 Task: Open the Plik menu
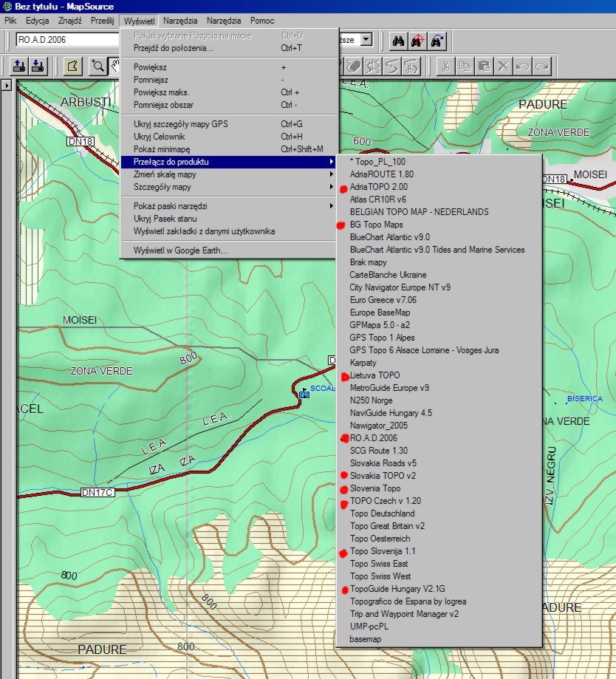(x=10, y=21)
